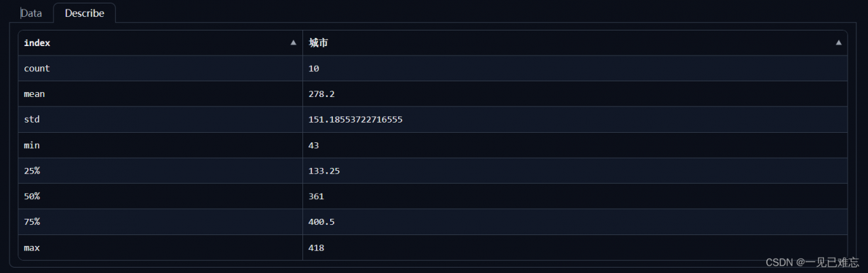Select the 75% row label

(32, 222)
